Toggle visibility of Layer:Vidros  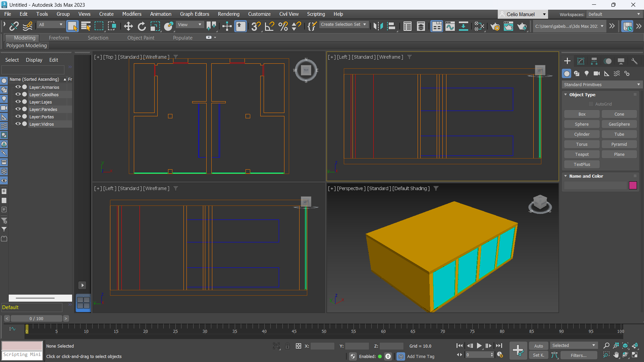(x=18, y=124)
